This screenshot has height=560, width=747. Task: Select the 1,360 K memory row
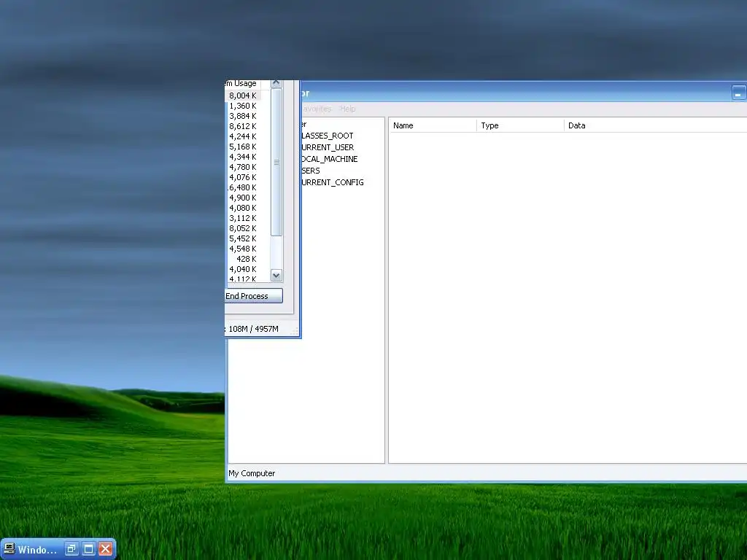coord(243,106)
